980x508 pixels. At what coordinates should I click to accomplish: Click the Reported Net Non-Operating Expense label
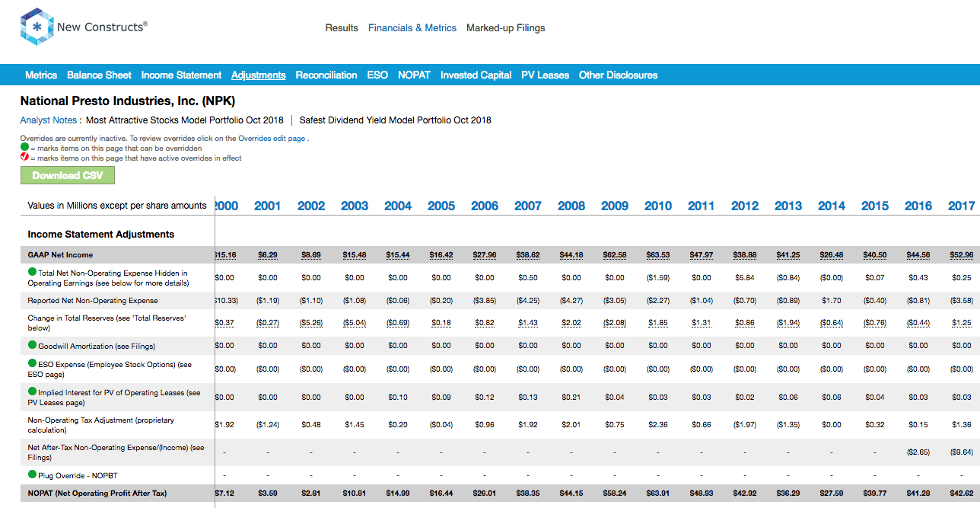coord(93,301)
